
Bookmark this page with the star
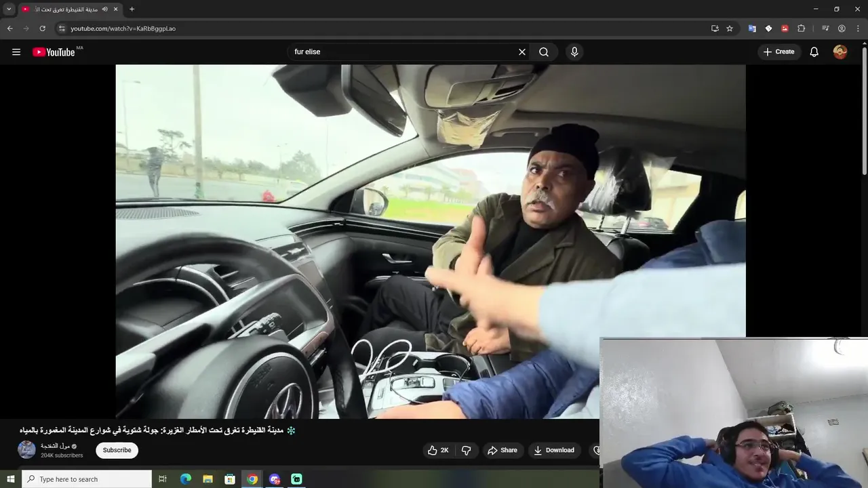pos(730,28)
